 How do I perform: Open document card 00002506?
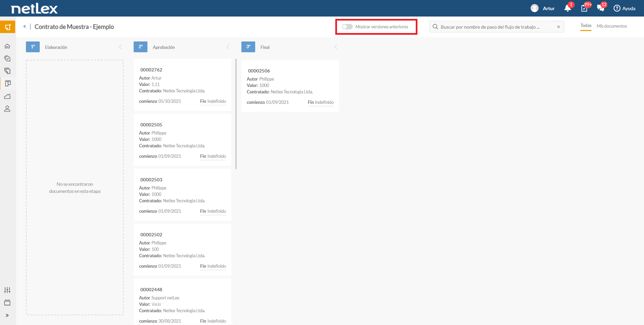point(290,86)
